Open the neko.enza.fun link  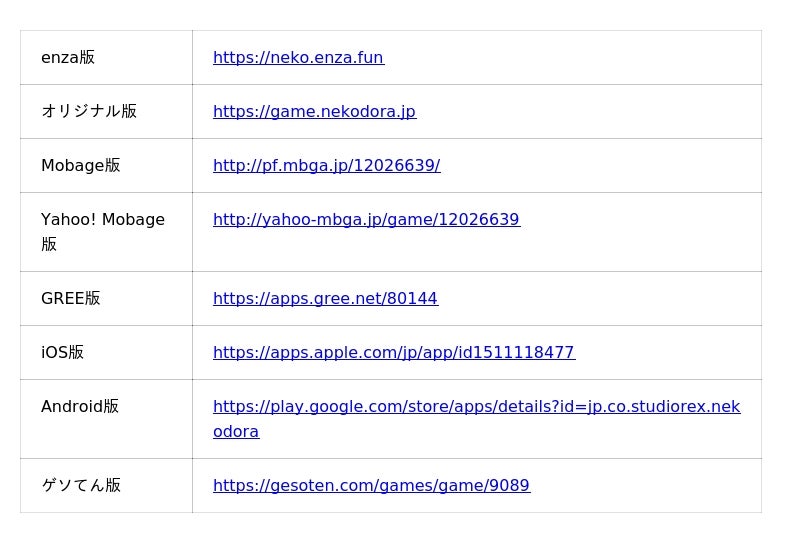(x=298, y=58)
